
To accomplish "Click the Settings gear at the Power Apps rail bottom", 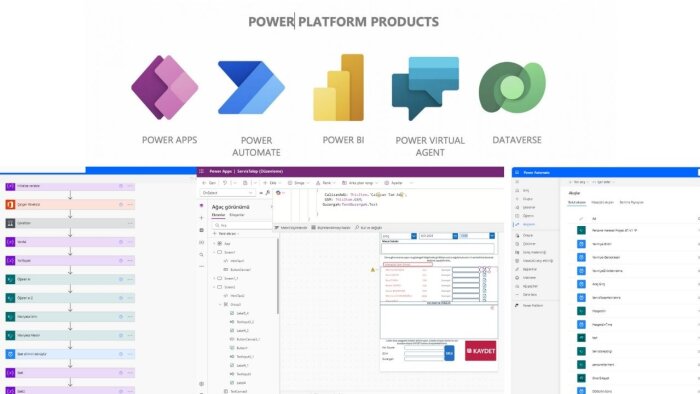I will (201, 384).
